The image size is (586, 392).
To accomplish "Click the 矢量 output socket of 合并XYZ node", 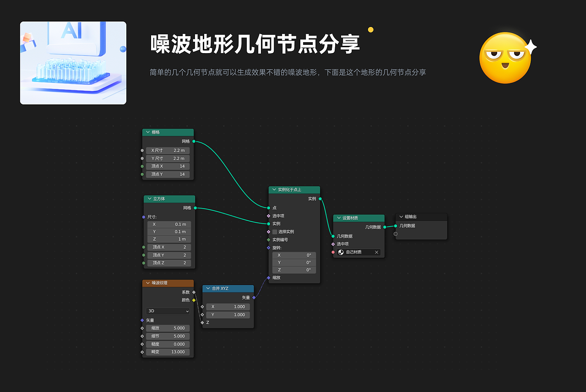I will (x=253, y=298).
